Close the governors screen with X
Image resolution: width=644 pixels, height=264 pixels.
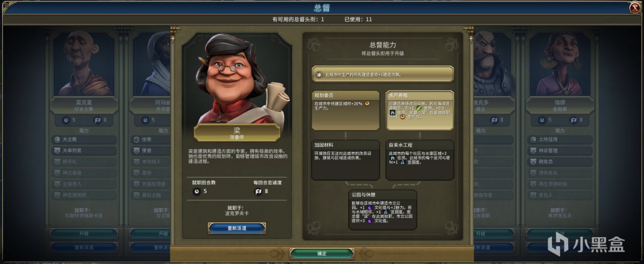[635, 8]
